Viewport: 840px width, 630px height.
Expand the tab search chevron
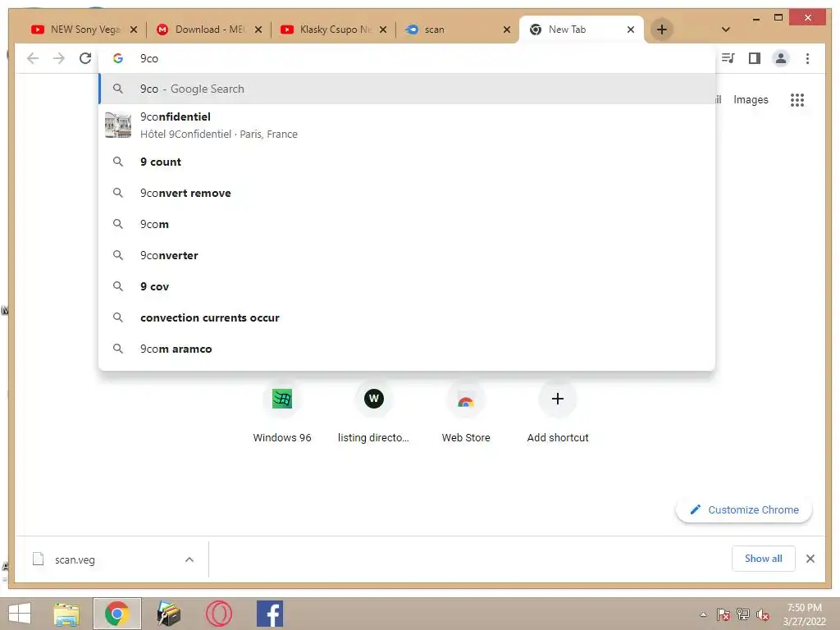coord(725,30)
